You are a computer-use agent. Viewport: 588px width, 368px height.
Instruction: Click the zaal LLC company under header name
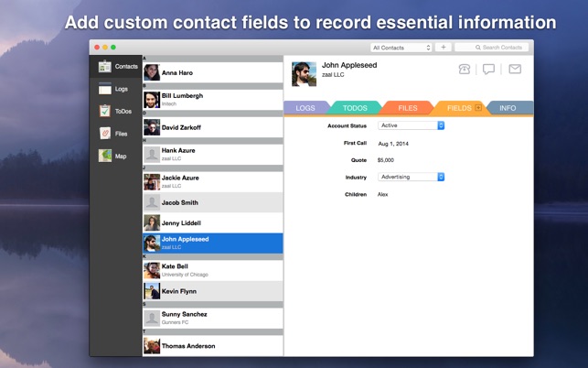click(x=333, y=75)
